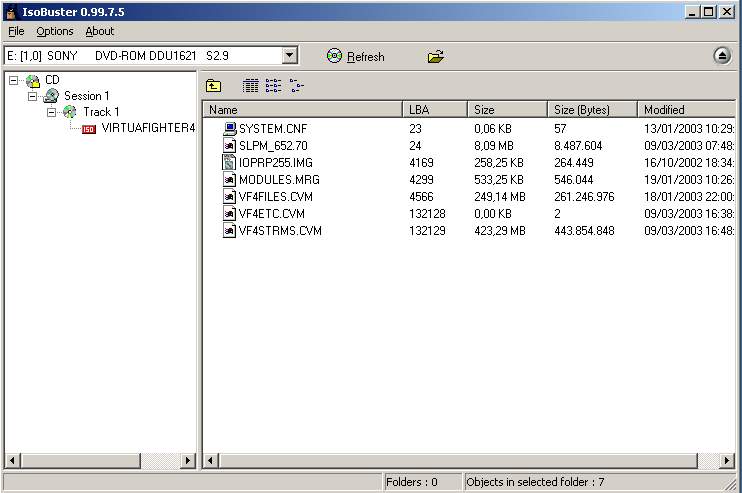Click the file list horizontal scrollbar thumb
This screenshot has height=493, width=742.
click(x=458, y=460)
